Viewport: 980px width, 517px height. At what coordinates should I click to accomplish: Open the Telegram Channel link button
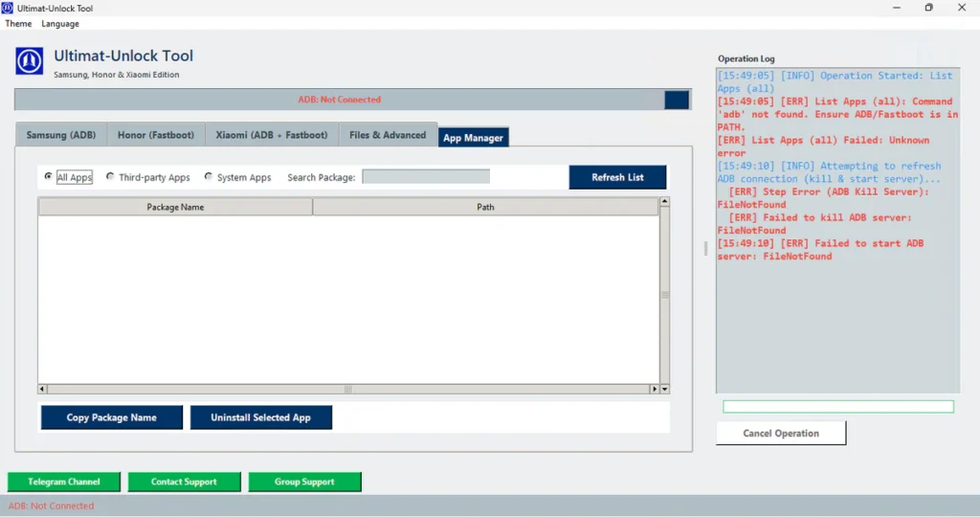64,482
